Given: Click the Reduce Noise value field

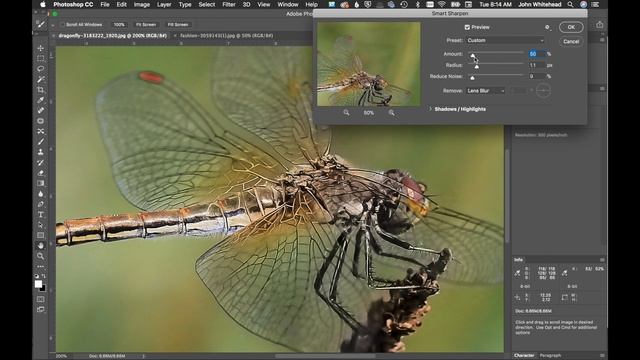Looking at the screenshot, I should coord(537,76).
